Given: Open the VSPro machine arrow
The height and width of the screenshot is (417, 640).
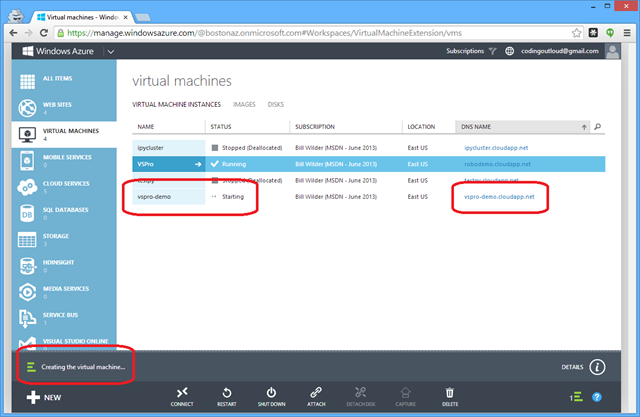Looking at the screenshot, I should [198, 164].
